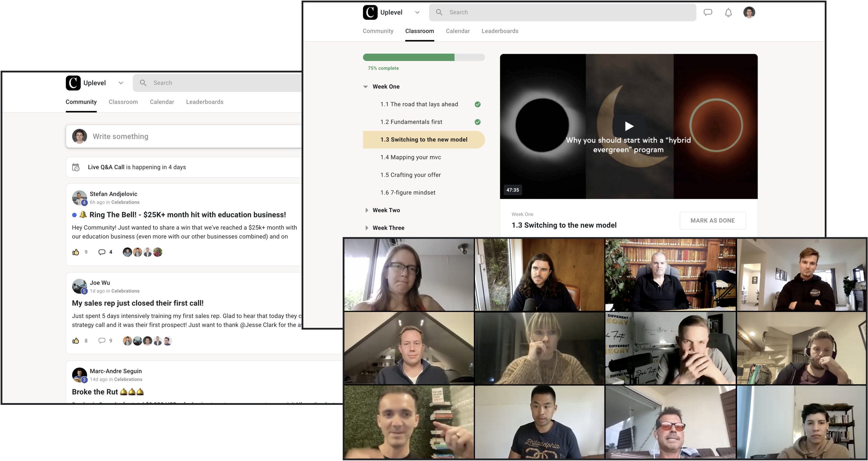Open the chat messages icon
The width and height of the screenshot is (868, 461).
(708, 13)
